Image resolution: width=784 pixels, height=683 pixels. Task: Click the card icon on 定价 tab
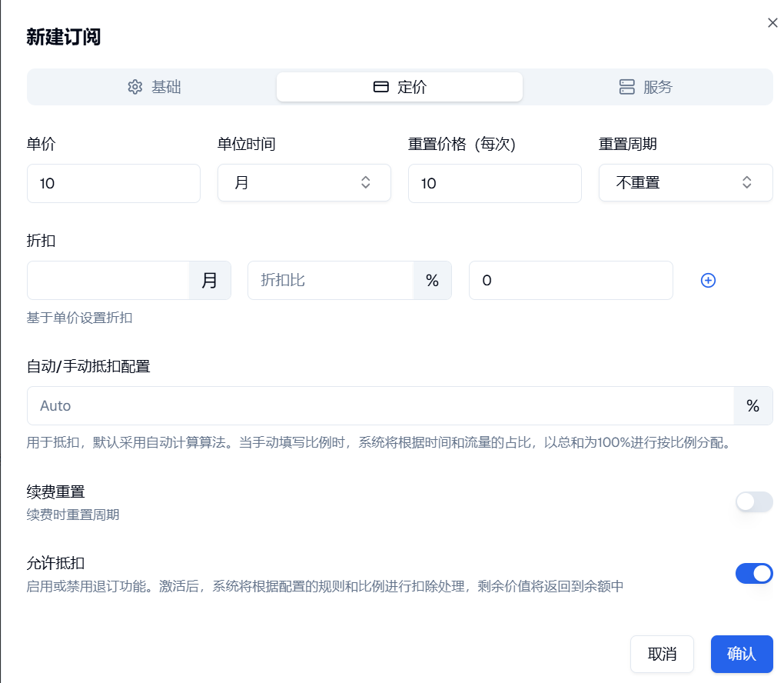(381, 87)
